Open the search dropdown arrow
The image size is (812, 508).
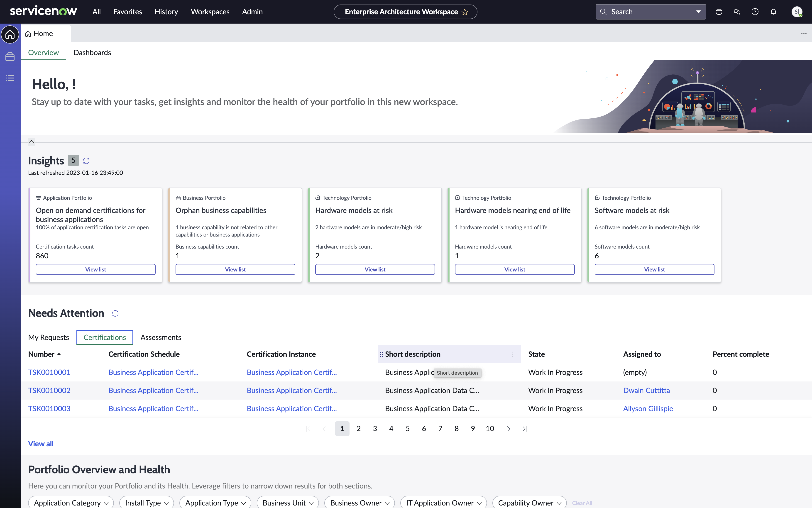[698, 11]
